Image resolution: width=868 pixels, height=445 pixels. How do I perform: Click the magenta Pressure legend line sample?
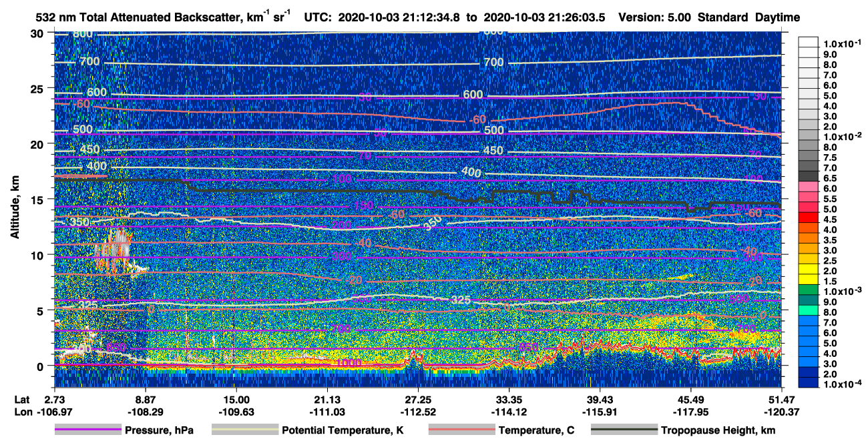[x=89, y=430]
